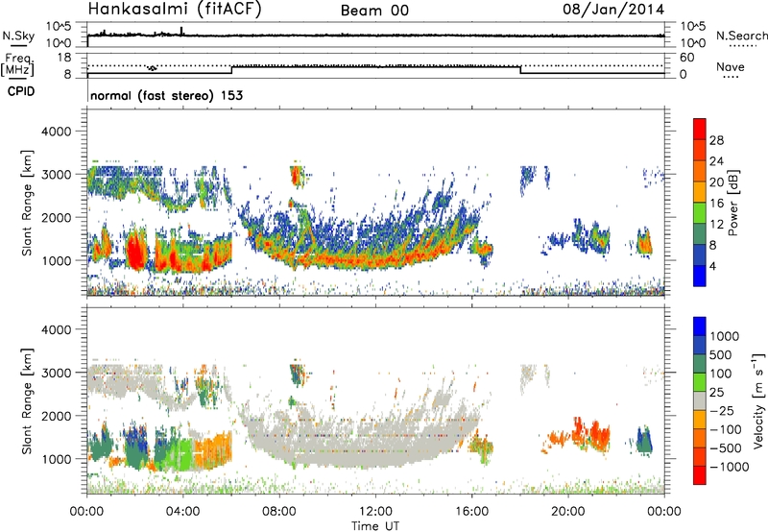Pick the red top segment of Power colorbar
Screen dimensions: 768x532
coord(700,130)
